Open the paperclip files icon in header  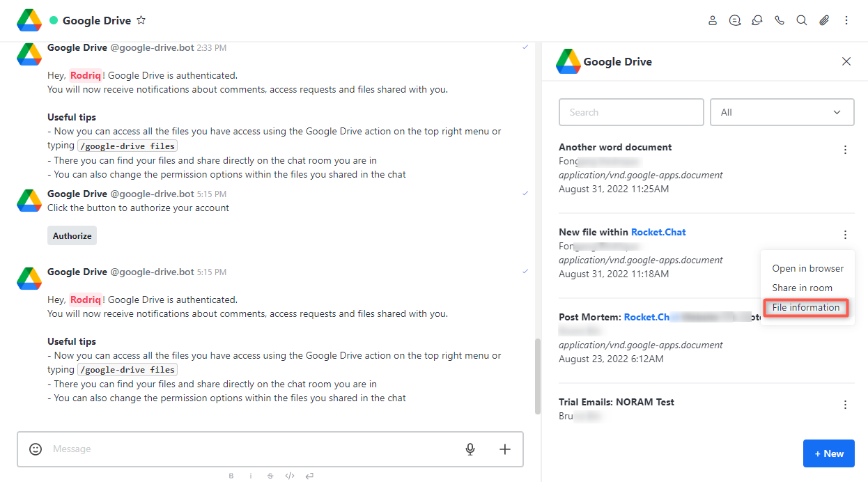pos(824,20)
